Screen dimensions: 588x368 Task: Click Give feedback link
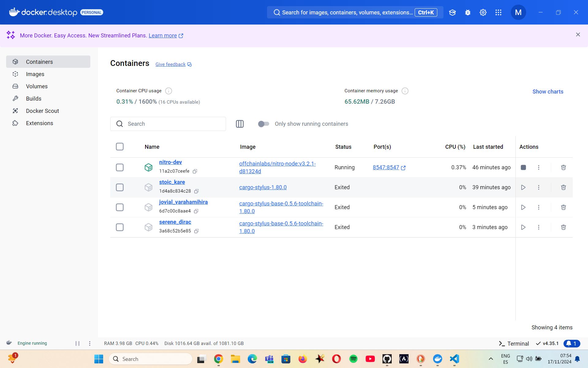(x=173, y=64)
